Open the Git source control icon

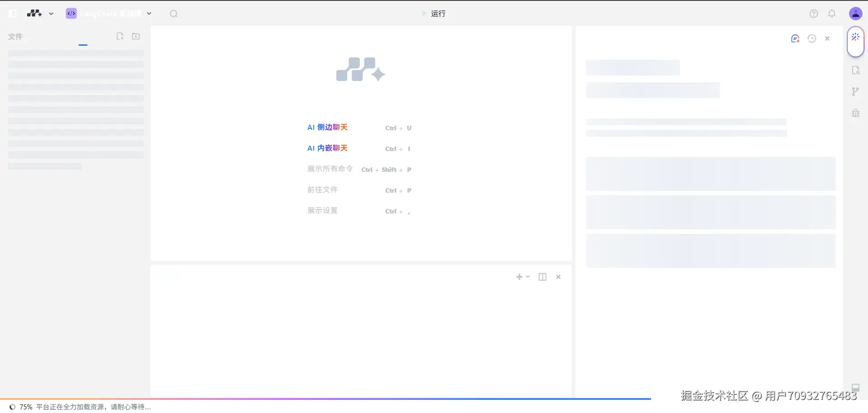[855, 91]
